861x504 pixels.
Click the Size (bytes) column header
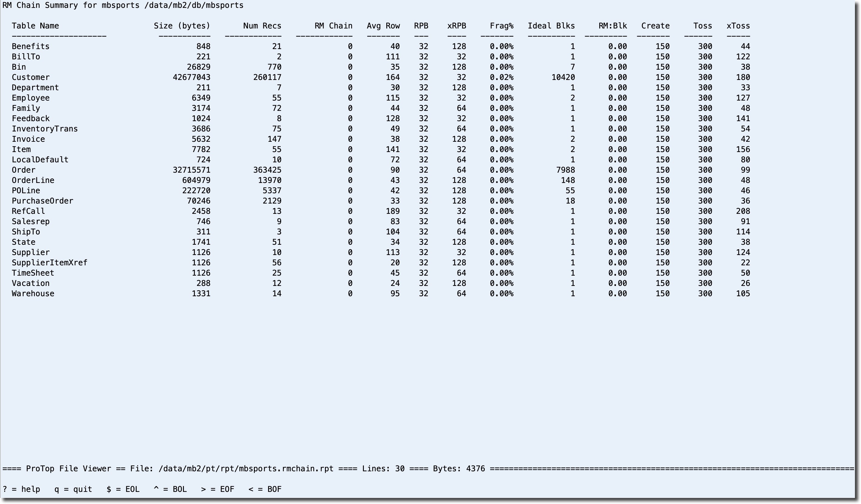click(182, 26)
